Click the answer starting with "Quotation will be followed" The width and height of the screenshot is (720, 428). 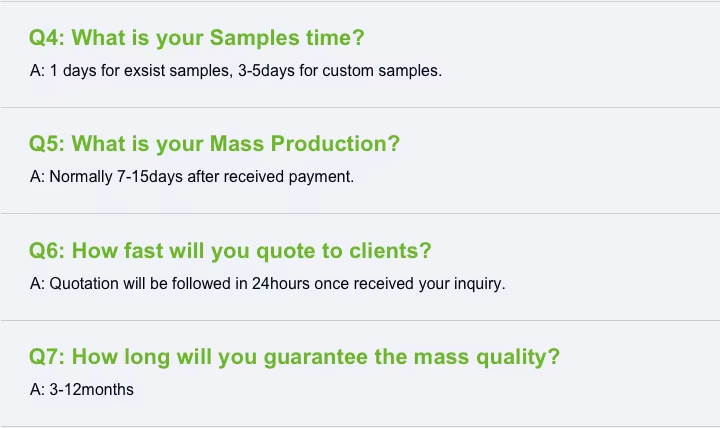coord(267,283)
